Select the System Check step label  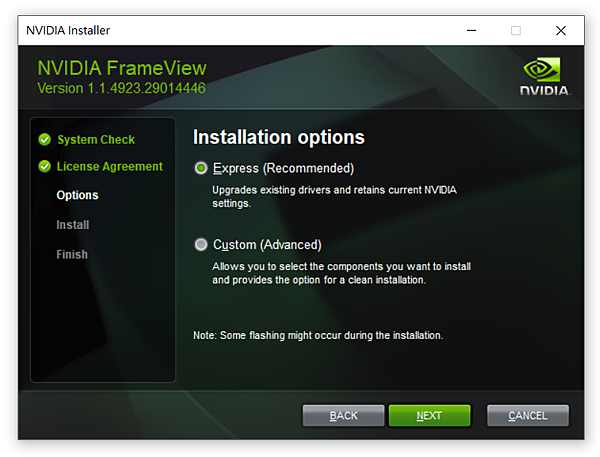(96, 140)
